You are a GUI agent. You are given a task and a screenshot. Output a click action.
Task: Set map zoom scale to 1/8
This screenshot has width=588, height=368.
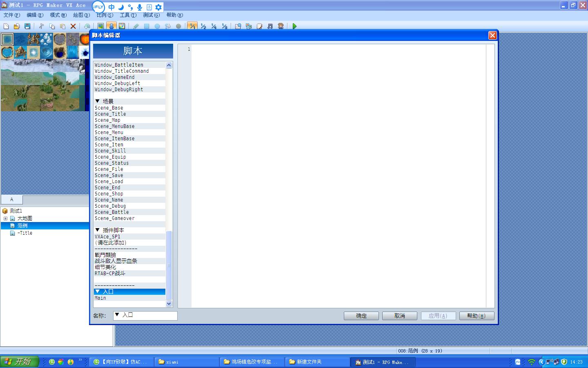224,26
